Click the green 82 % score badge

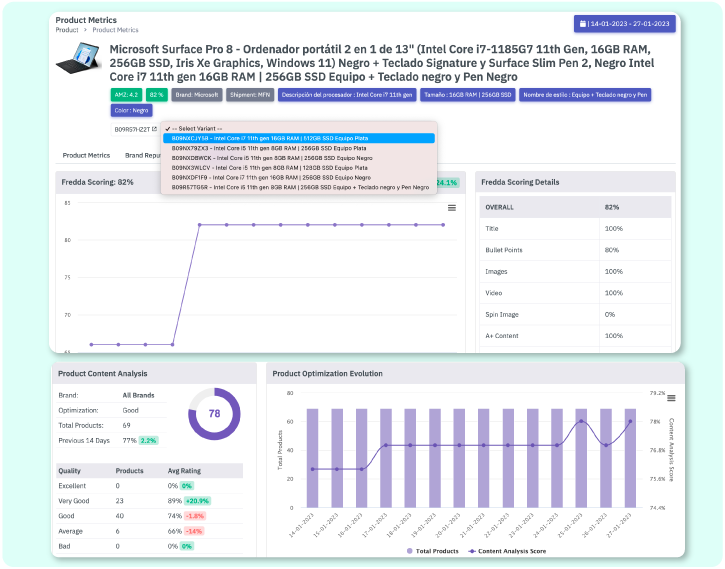tap(157, 95)
